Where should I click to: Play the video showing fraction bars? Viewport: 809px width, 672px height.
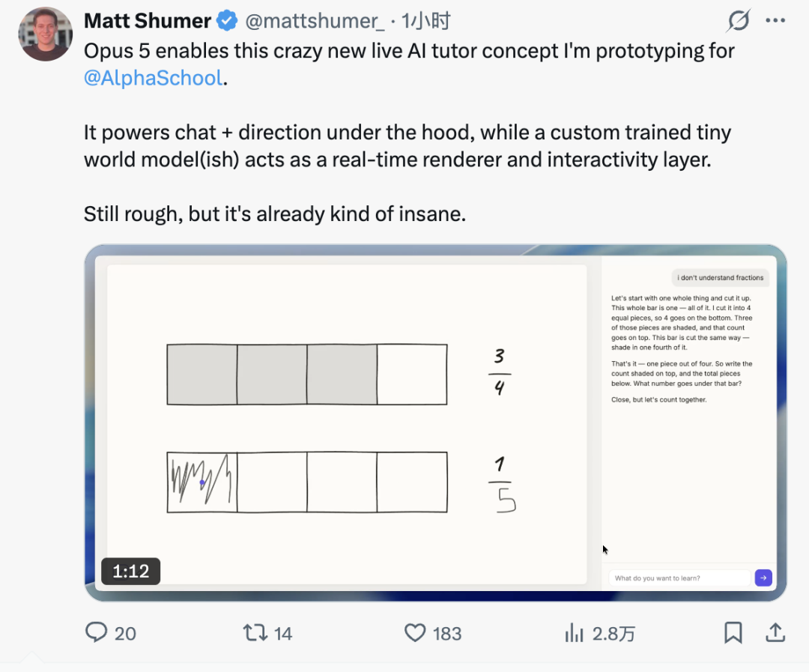click(435, 423)
